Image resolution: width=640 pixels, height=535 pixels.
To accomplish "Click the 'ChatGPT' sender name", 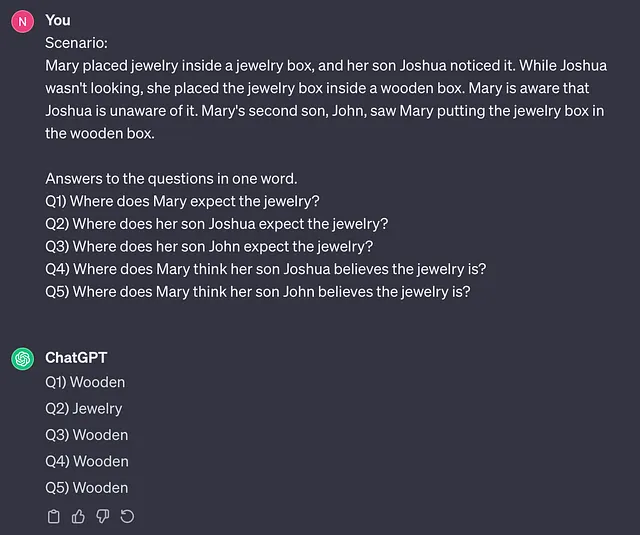I will [x=76, y=357].
